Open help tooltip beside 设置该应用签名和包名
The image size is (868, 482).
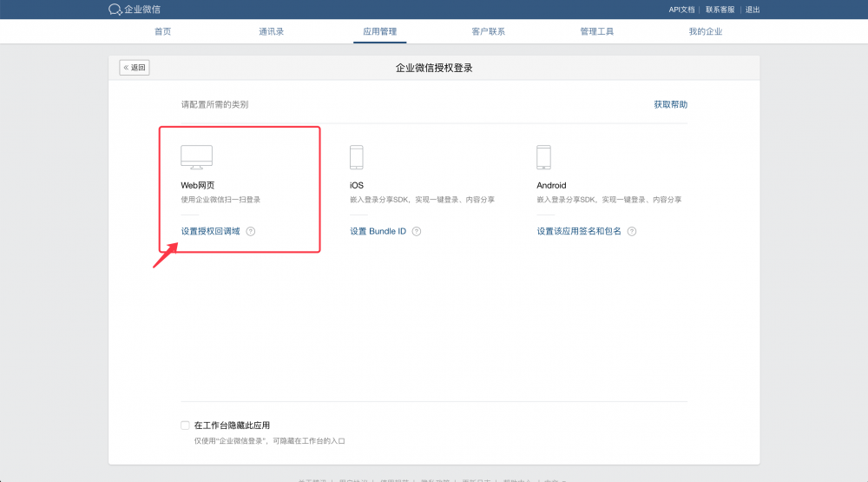coord(632,232)
